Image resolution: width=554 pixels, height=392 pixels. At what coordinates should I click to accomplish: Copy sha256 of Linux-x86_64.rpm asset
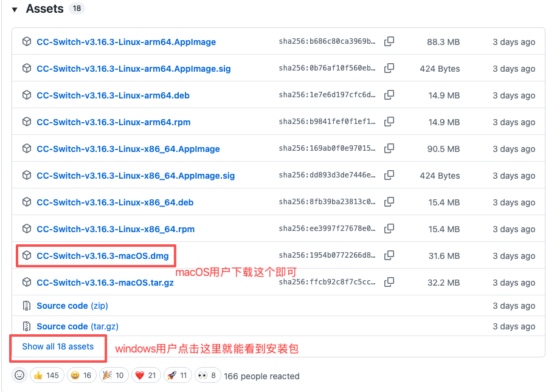(389, 229)
